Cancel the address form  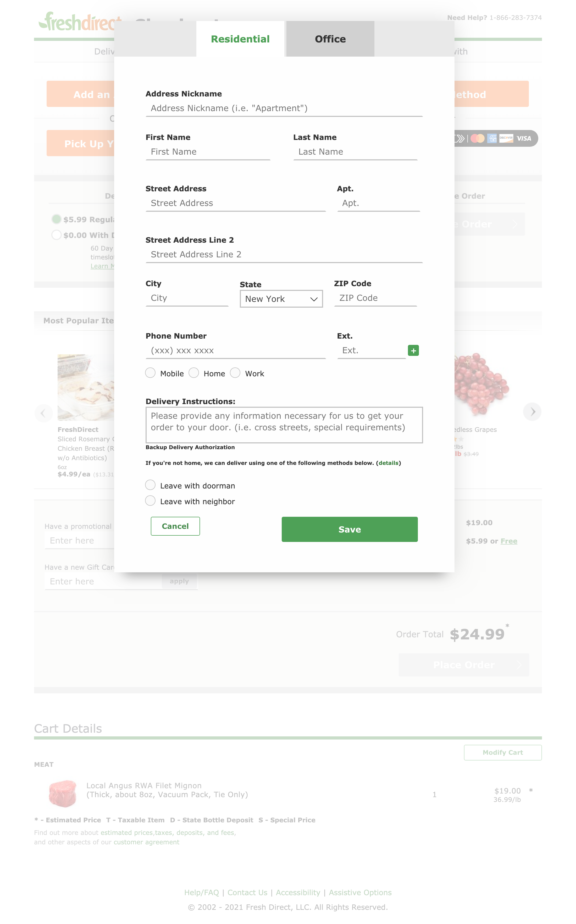click(175, 526)
